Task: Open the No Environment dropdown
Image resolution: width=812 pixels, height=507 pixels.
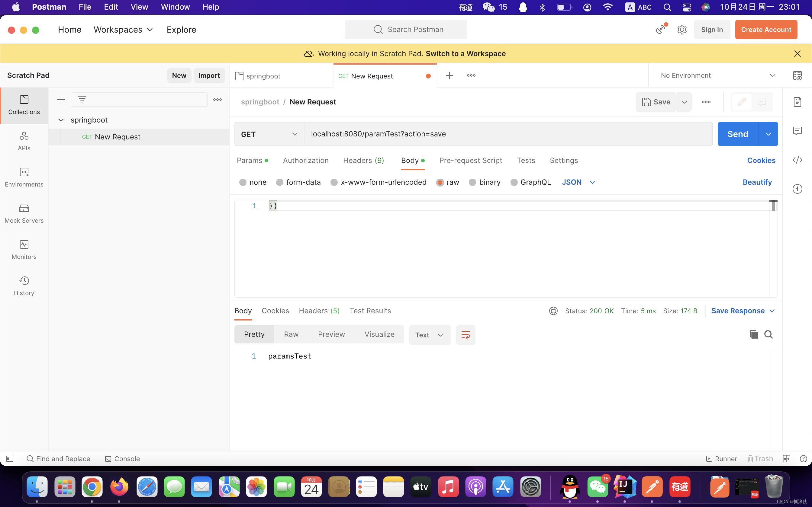Action: coord(718,75)
